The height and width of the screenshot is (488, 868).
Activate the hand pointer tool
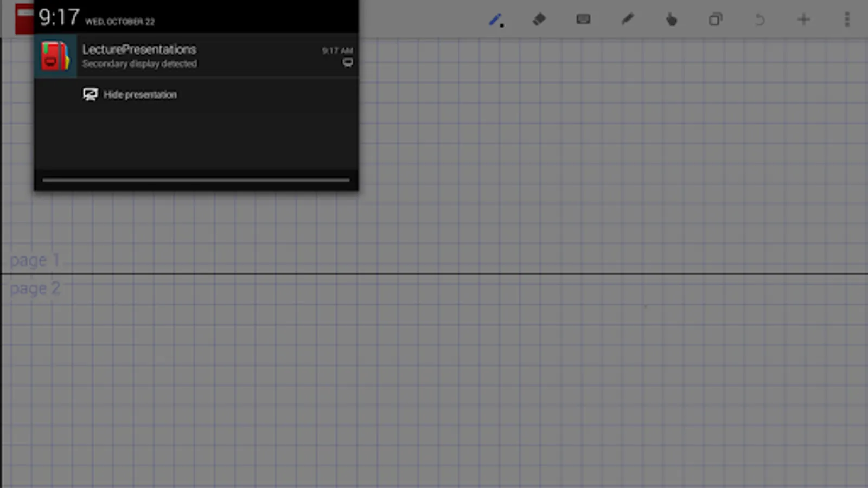(672, 20)
